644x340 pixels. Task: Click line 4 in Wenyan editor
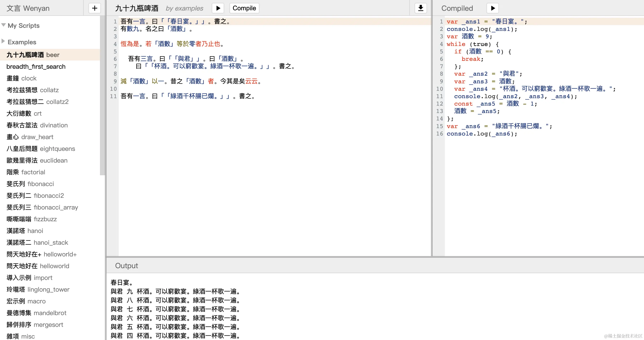172,44
